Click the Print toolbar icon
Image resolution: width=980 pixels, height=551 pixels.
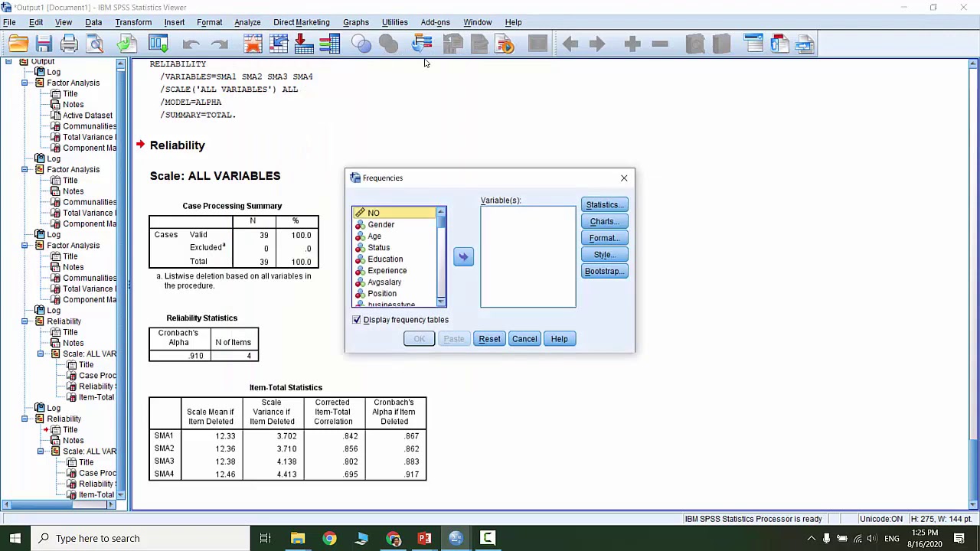[x=69, y=44]
